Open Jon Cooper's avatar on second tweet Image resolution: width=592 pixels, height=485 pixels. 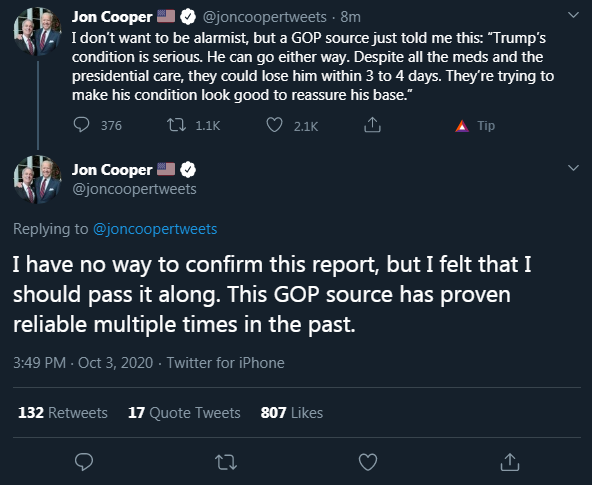click(37, 180)
